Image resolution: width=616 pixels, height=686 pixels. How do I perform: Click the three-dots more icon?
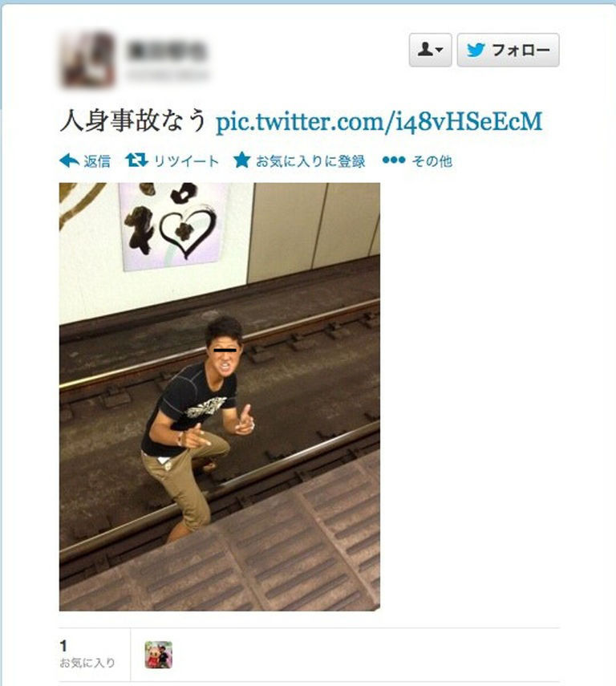(394, 160)
